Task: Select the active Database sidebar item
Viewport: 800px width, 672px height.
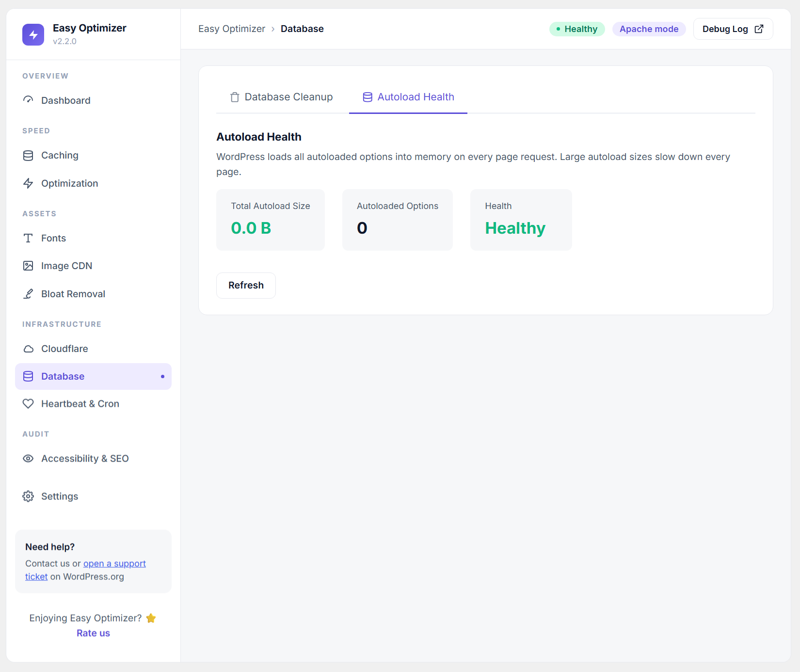Action: coord(93,376)
